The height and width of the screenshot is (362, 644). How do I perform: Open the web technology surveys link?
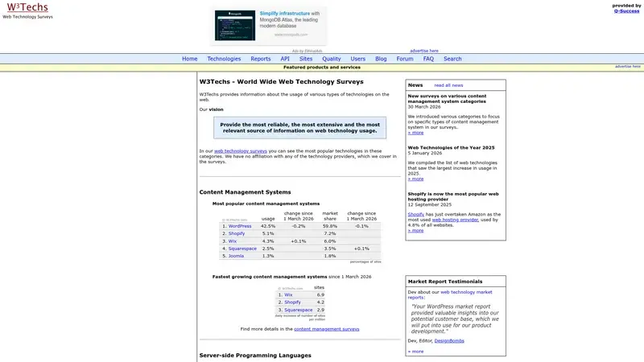[x=241, y=151]
